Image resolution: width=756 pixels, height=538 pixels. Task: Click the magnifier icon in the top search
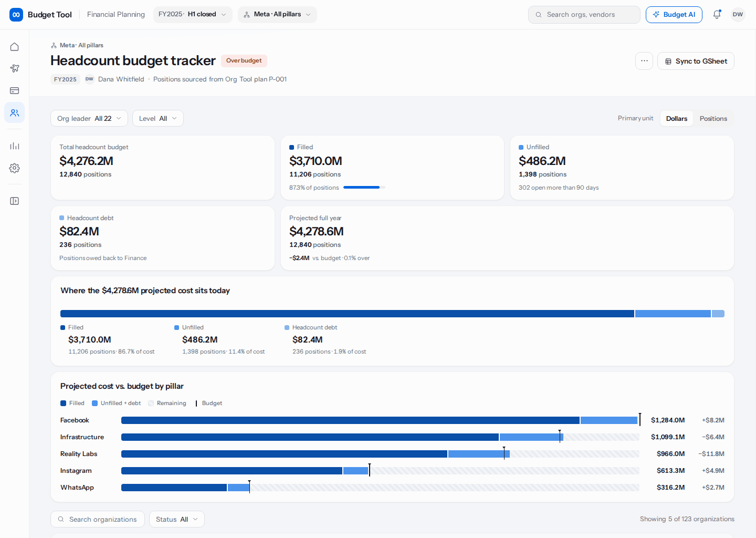point(538,15)
